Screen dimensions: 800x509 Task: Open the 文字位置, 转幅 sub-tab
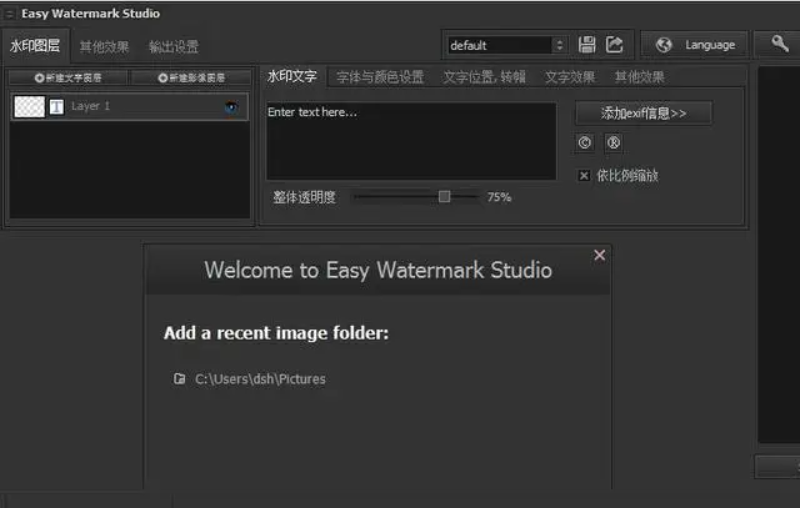click(x=484, y=77)
